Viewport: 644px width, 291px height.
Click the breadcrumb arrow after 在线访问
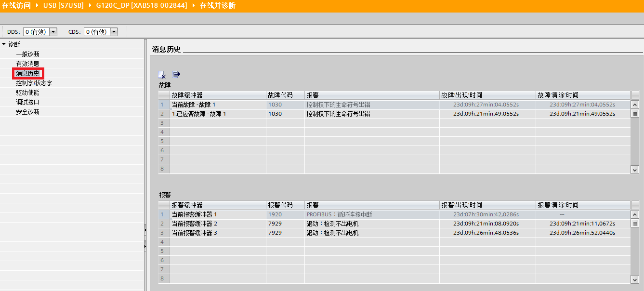37,5
